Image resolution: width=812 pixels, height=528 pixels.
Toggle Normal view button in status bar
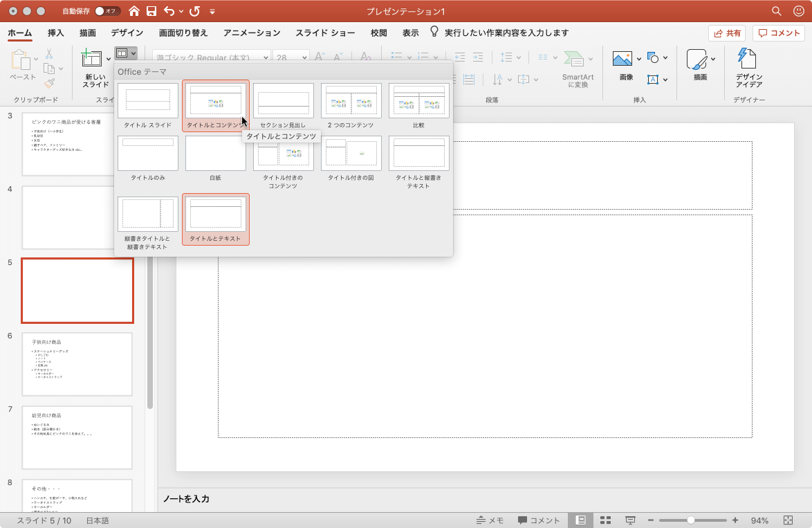tap(581, 520)
